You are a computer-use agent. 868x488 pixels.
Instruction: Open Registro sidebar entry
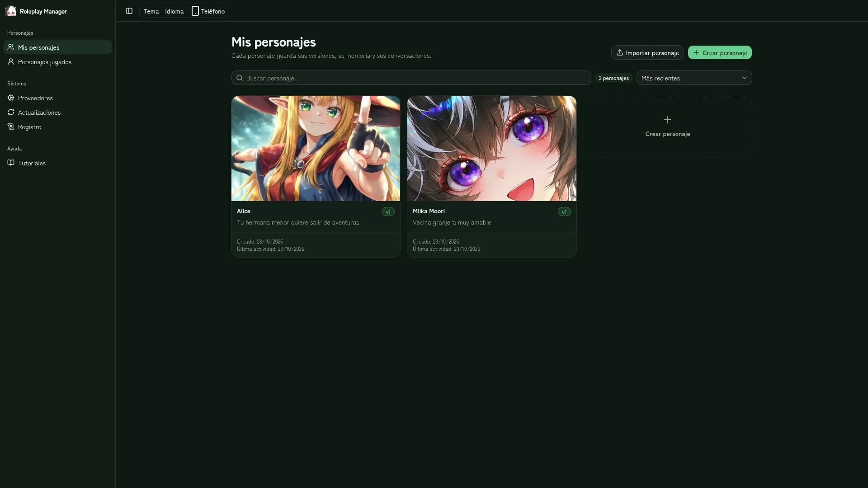(x=57, y=127)
